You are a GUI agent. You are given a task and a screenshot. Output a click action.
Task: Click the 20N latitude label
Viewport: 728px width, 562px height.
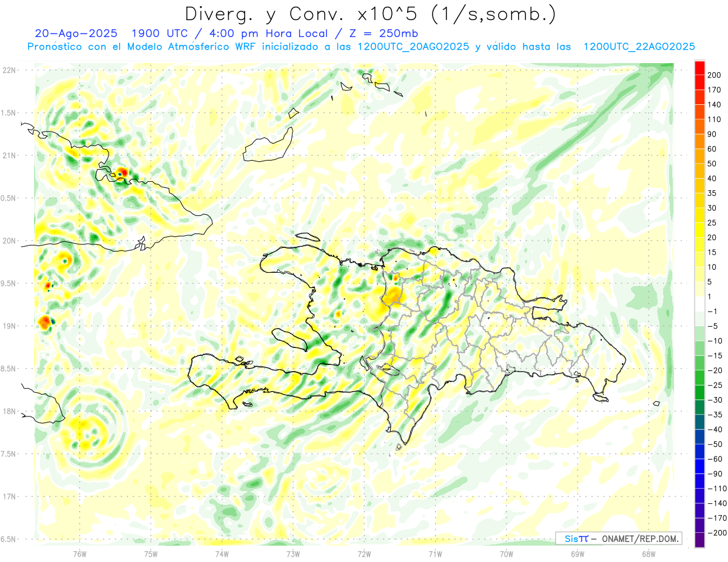8,241
